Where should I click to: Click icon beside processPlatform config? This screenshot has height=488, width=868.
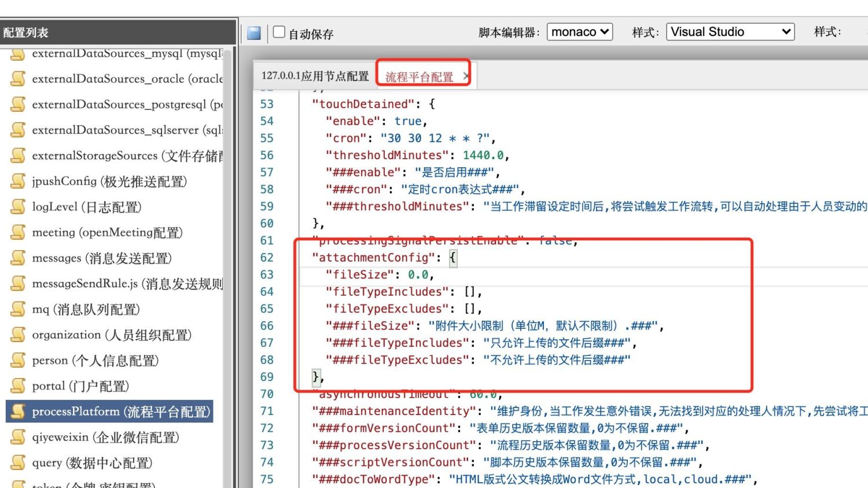pyautogui.click(x=19, y=411)
